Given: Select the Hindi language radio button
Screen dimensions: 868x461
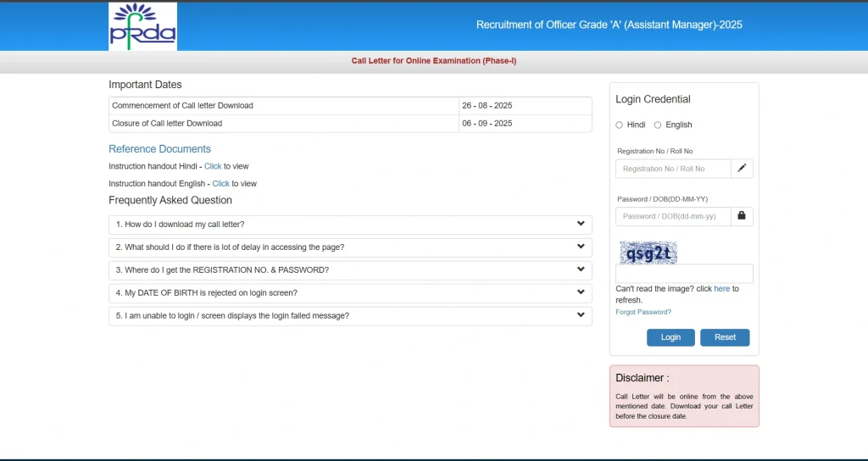Looking at the screenshot, I should tap(620, 125).
